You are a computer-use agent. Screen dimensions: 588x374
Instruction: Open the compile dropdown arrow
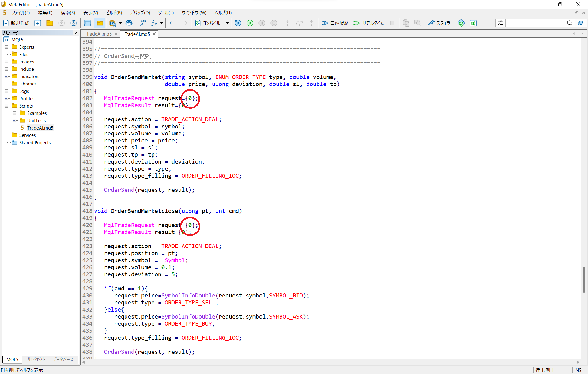[227, 23]
